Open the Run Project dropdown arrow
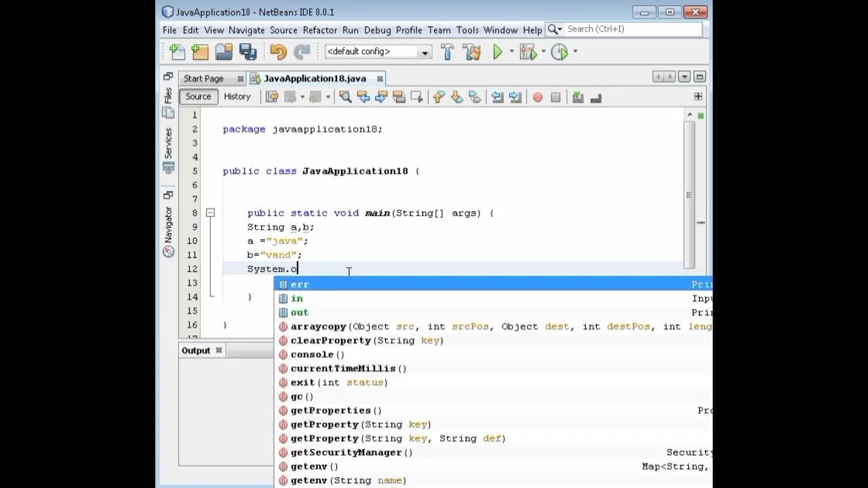This screenshot has height=488, width=868. pyautogui.click(x=511, y=52)
